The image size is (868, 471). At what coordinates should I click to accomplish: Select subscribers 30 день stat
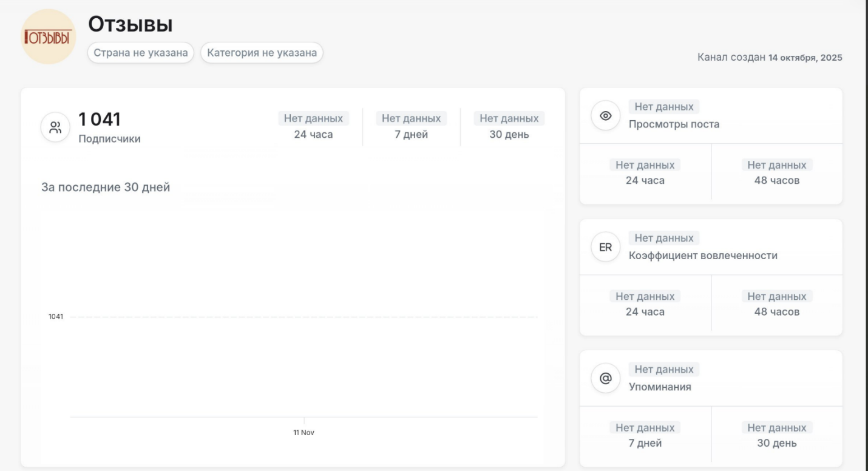tap(509, 126)
